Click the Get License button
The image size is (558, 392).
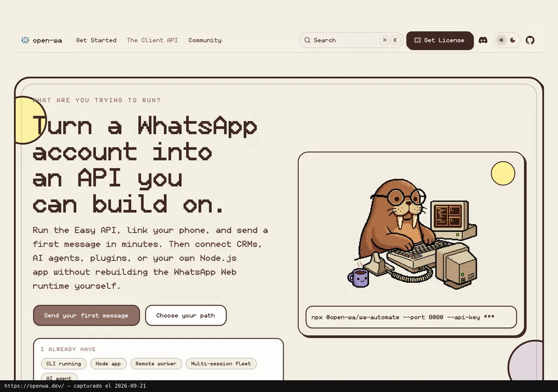(x=440, y=40)
